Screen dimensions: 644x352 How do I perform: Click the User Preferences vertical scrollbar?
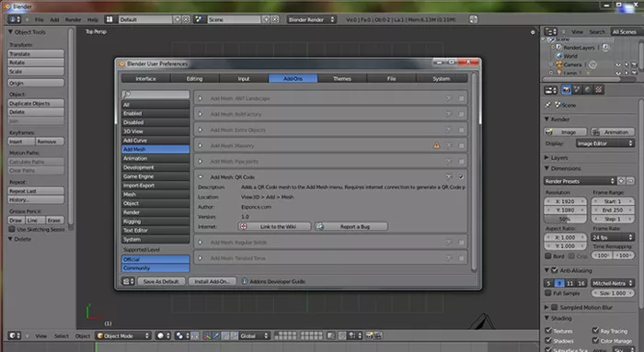[x=474, y=172]
